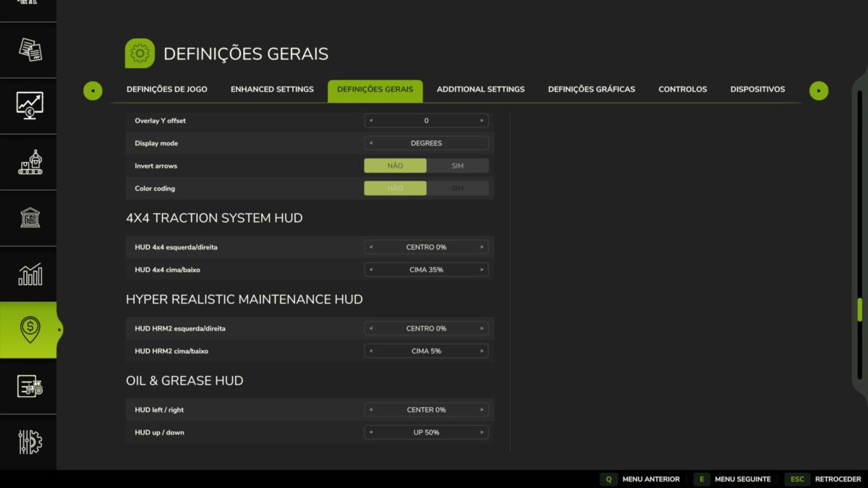Open the settings sliders gear sidebar icon
The width and height of the screenshot is (868, 488).
tap(30, 442)
